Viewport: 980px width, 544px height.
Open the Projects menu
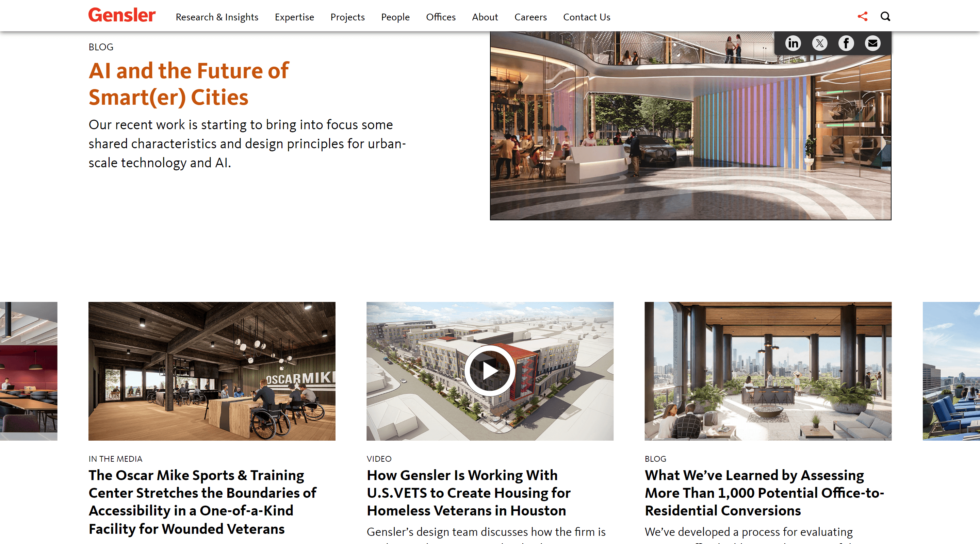point(347,17)
